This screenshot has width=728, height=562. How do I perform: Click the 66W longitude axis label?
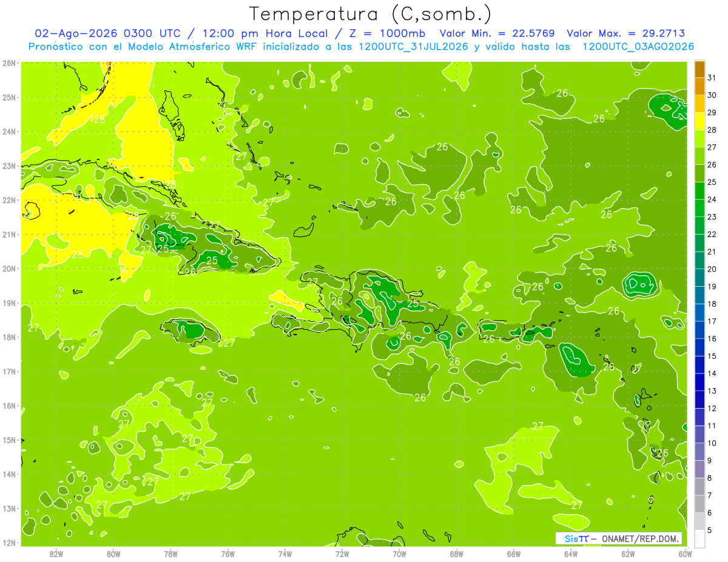[513, 554]
